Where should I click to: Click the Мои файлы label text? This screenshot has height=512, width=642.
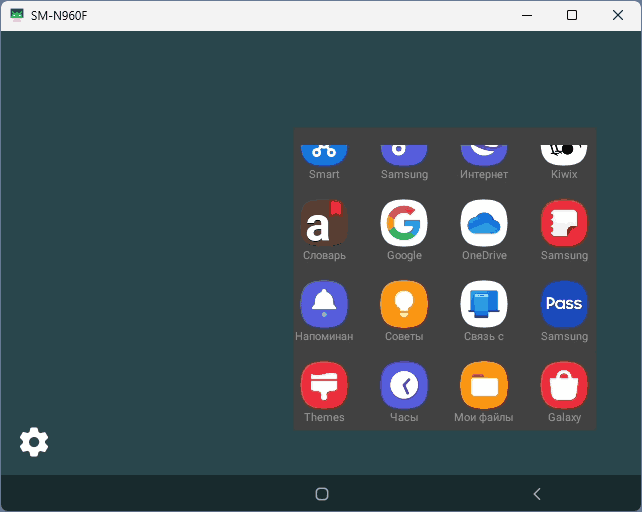[x=484, y=417]
